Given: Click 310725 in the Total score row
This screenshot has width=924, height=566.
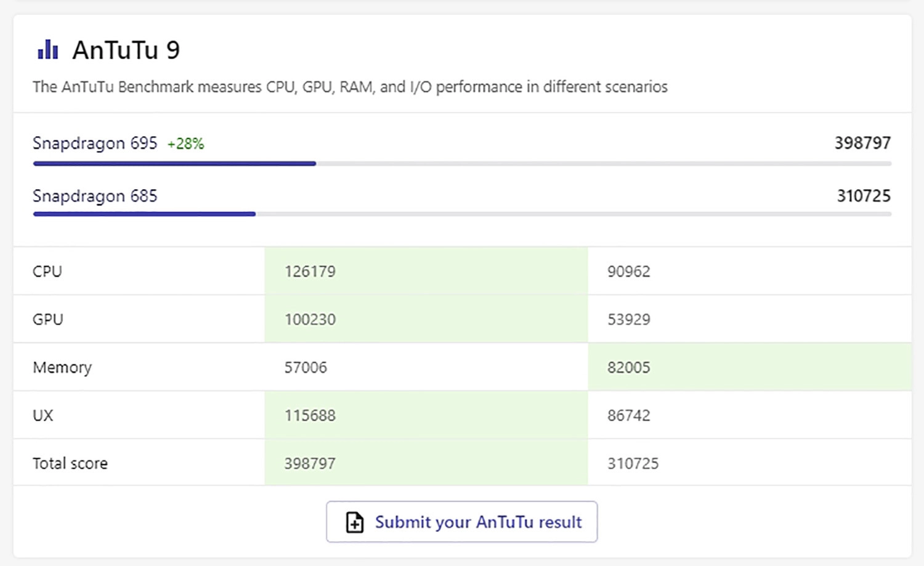Looking at the screenshot, I should click(x=633, y=464).
